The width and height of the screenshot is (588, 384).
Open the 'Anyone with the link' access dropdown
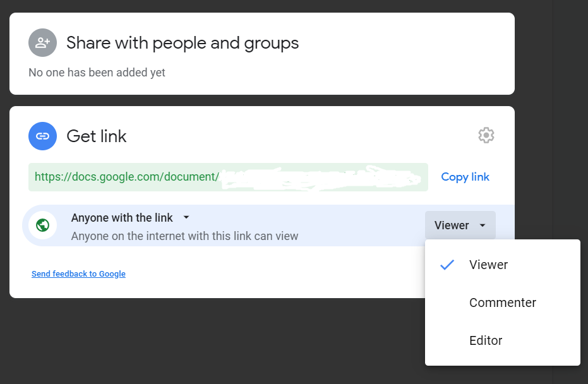point(122,218)
